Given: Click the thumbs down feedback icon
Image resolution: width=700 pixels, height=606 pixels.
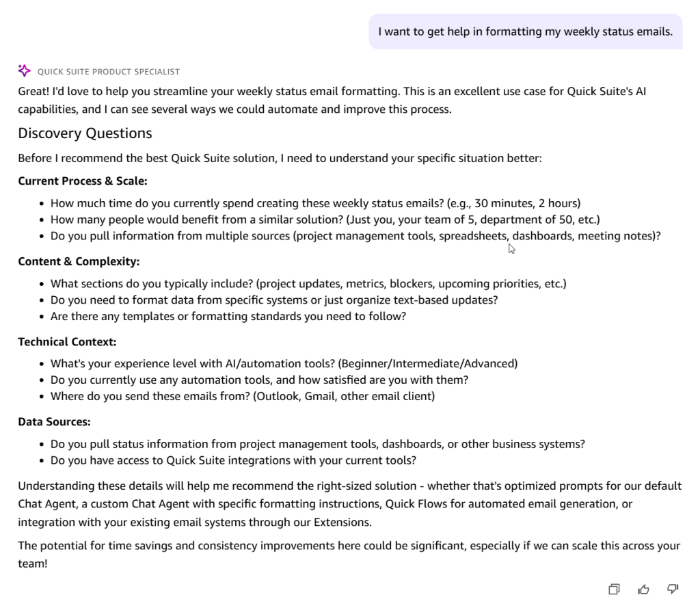Looking at the screenshot, I should [x=671, y=589].
